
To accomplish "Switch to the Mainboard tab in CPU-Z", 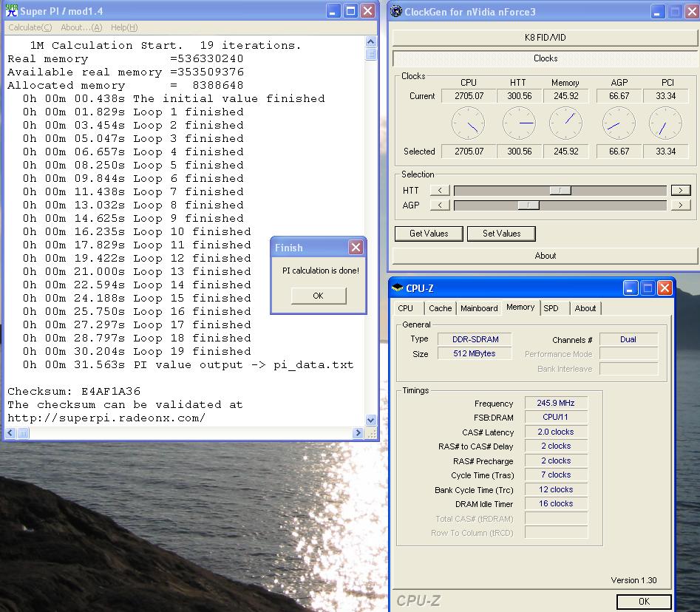I will [479, 308].
